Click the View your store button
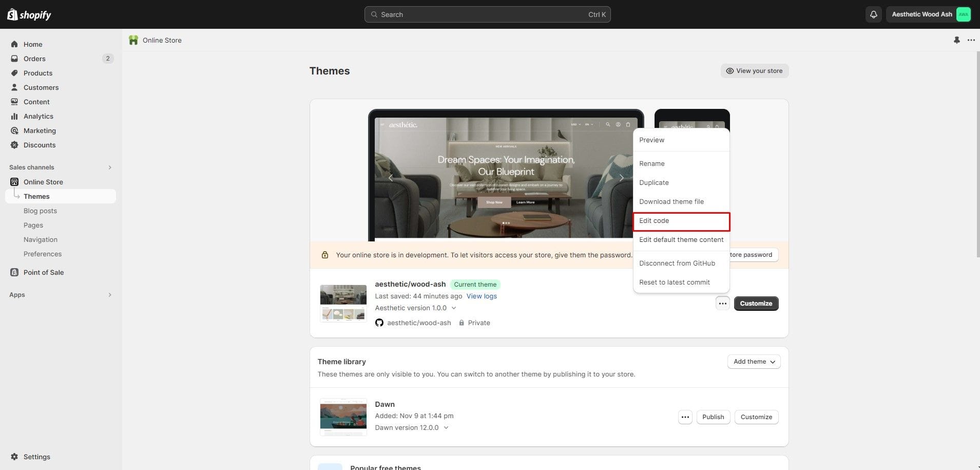Viewport: 980px width, 470px height. click(754, 71)
